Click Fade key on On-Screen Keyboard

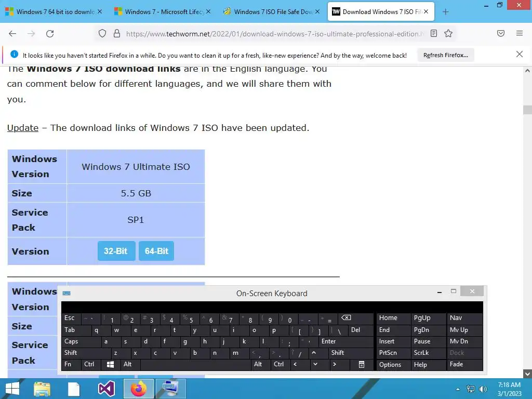pos(464,364)
